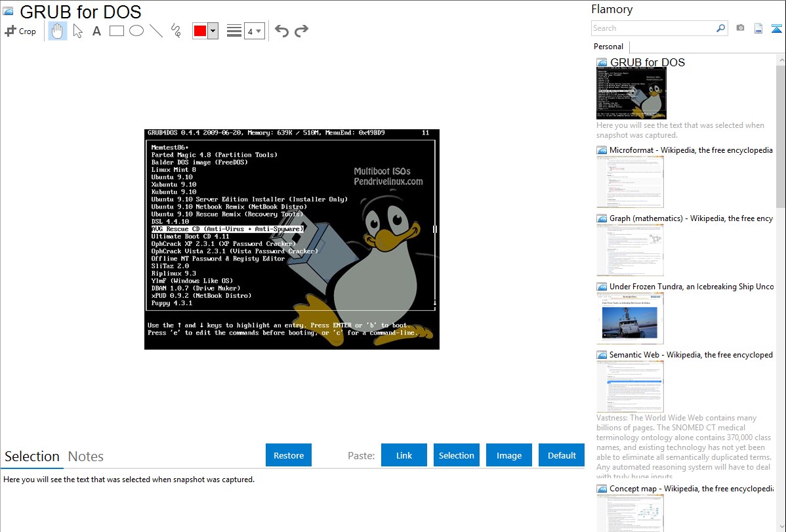Click the red color swatch
The width and height of the screenshot is (786, 532).
(x=200, y=31)
